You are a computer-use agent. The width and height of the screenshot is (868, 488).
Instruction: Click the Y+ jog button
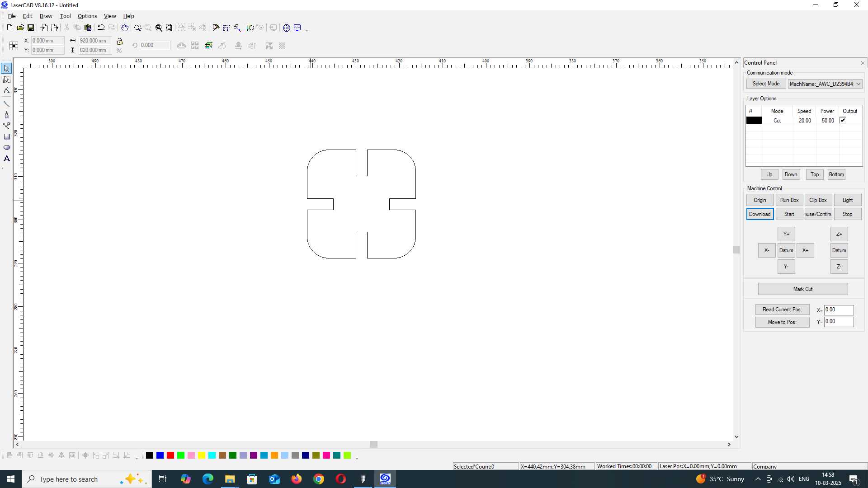point(786,234)
